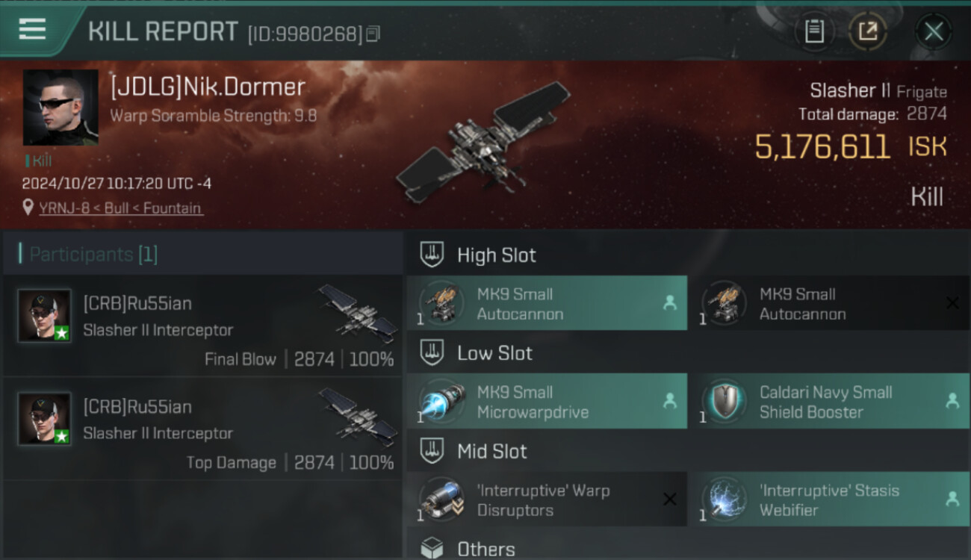Image resolution: width=971 pixels, height=560 pixels.
Task: Click the 'Interruptive' Stasis Webifier icon
Action: click(723, 500)
